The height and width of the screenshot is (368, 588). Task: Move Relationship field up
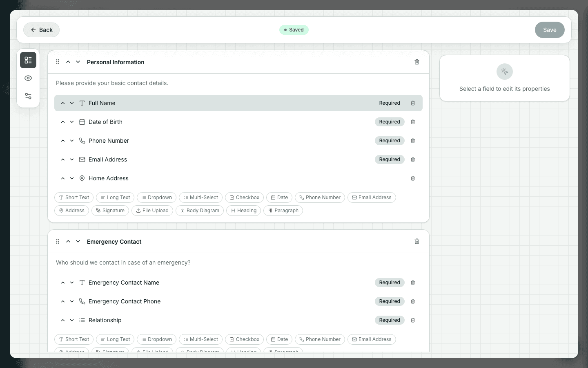[63, 320]
